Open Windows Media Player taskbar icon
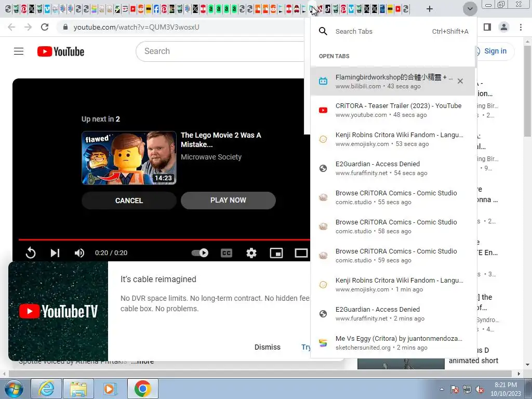The image size is (532, 399). [110, 389]
